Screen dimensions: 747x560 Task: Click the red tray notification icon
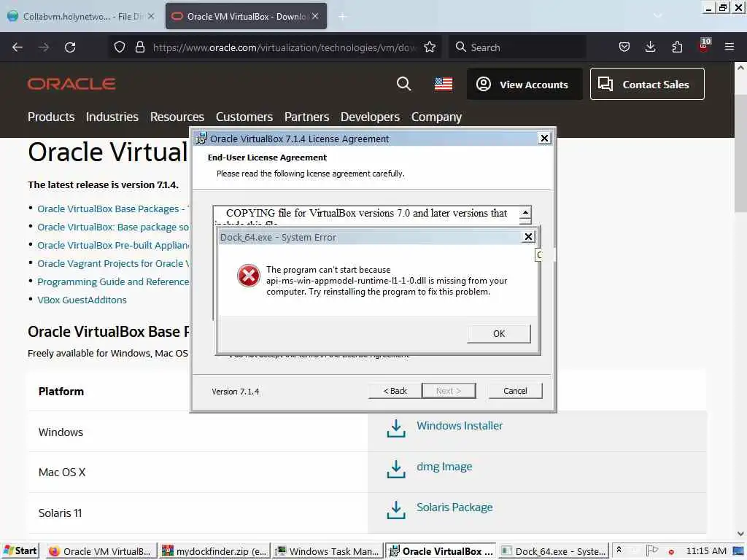pos(671,552)
